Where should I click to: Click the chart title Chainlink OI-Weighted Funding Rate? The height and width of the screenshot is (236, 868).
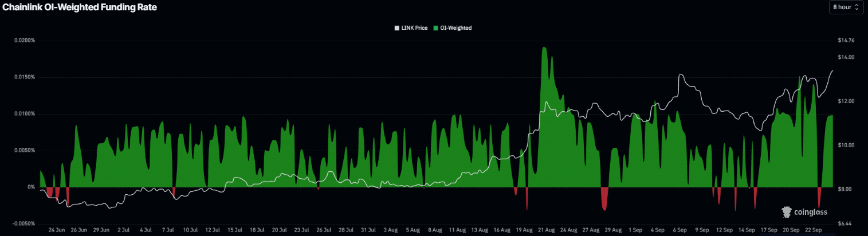pos(80,8)
